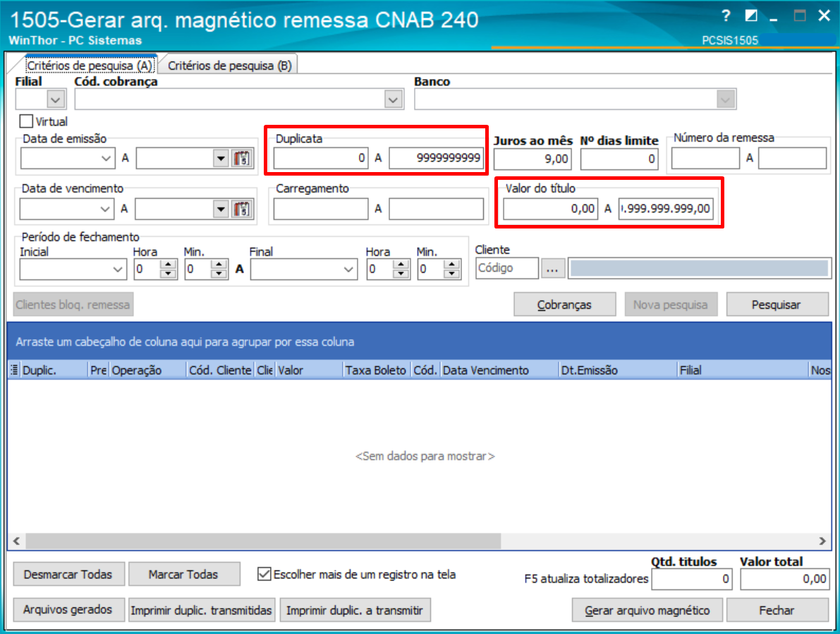
Task: Sort by the Dt.Emissão column header
Action: tap(618, 370)
